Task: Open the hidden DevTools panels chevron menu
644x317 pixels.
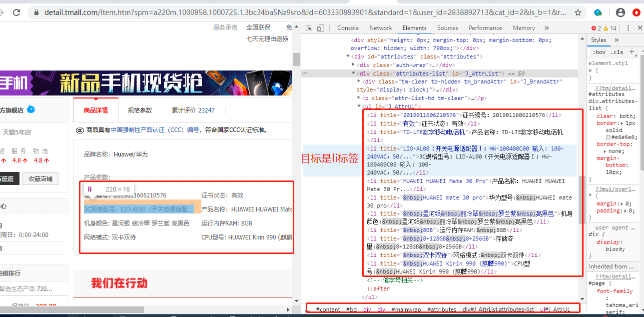Action: coord(546,28)
